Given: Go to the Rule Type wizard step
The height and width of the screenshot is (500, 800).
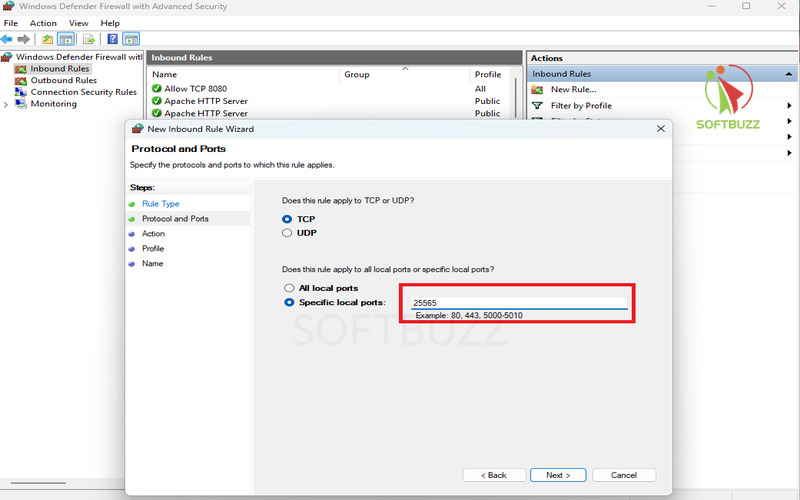Looking at the screenshot, I should click(x=161, y=204).
